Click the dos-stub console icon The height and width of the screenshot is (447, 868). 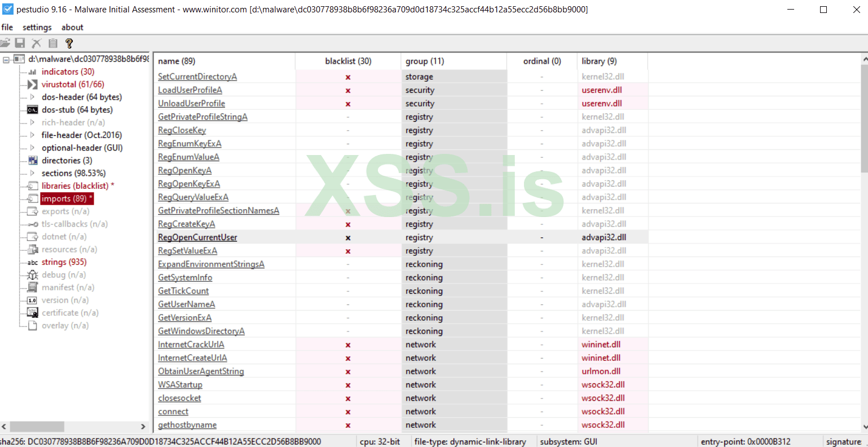[32, 110]
